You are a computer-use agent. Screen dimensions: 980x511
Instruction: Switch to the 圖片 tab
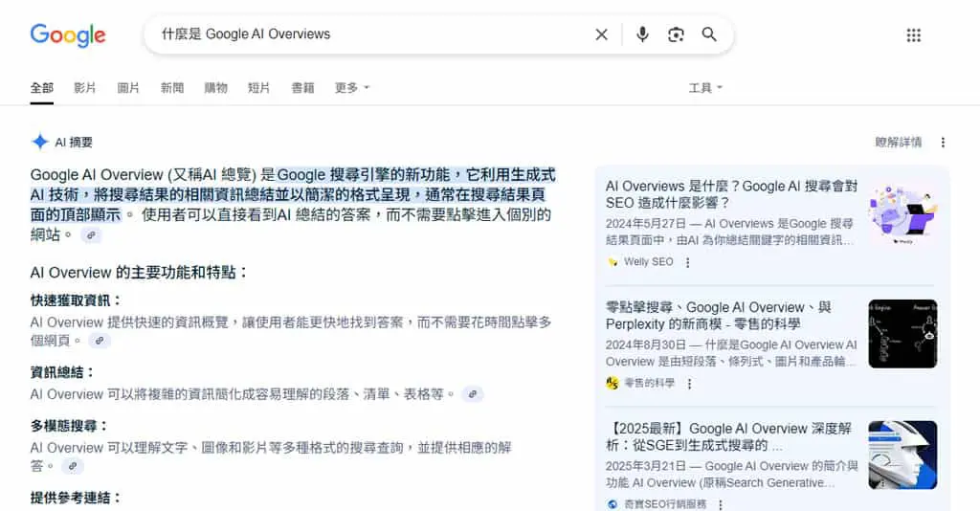click(128, 88)
